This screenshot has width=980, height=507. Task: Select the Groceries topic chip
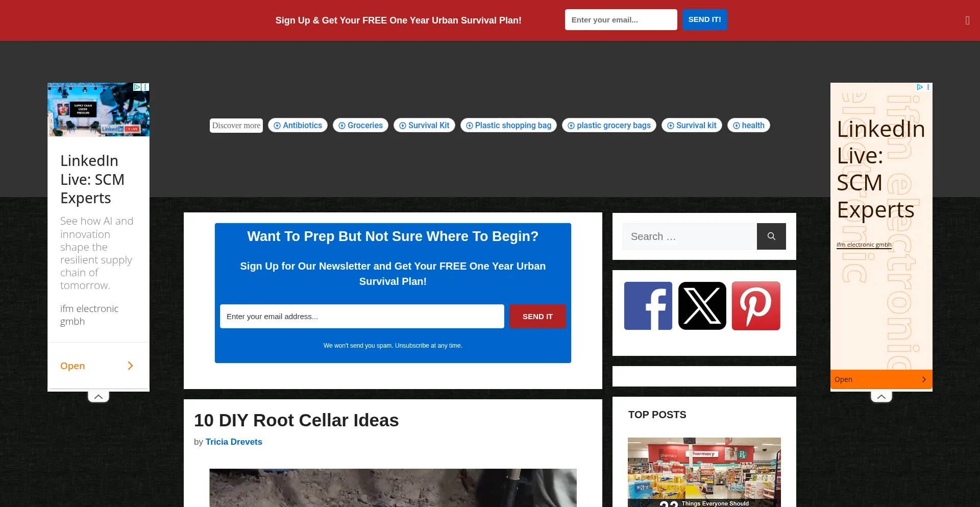click(x=360, y=126)
